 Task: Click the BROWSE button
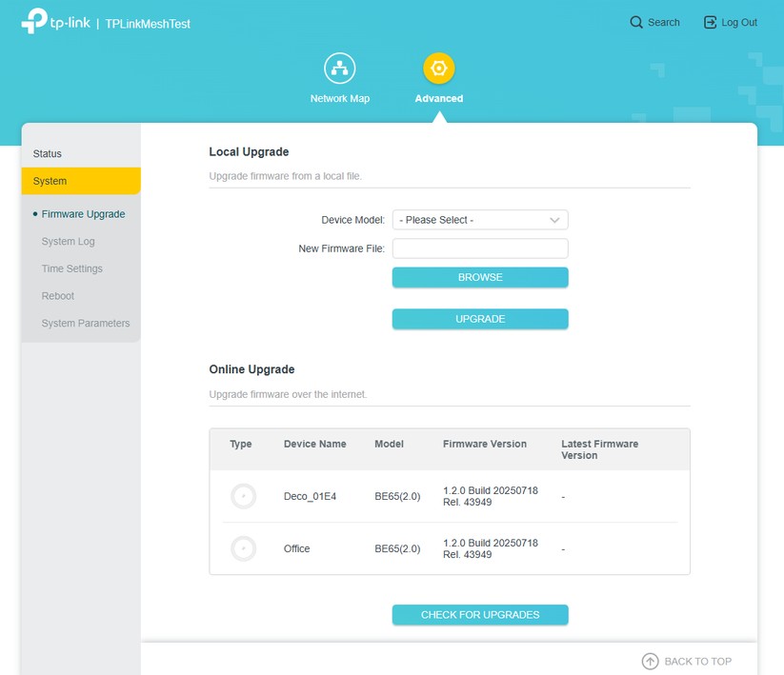(x=480, y=277)
